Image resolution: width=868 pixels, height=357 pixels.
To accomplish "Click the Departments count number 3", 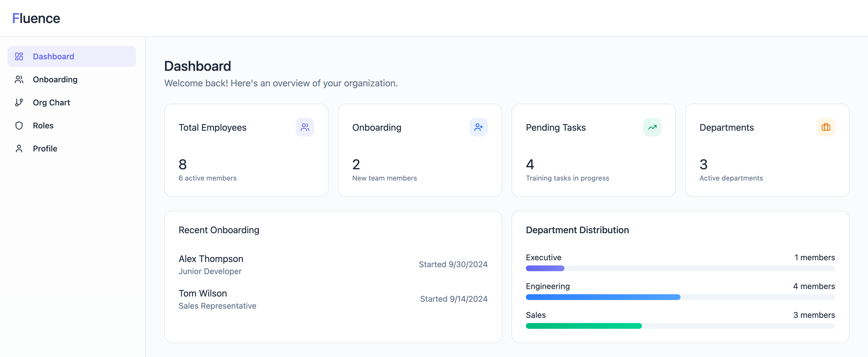I will point(703,164).
